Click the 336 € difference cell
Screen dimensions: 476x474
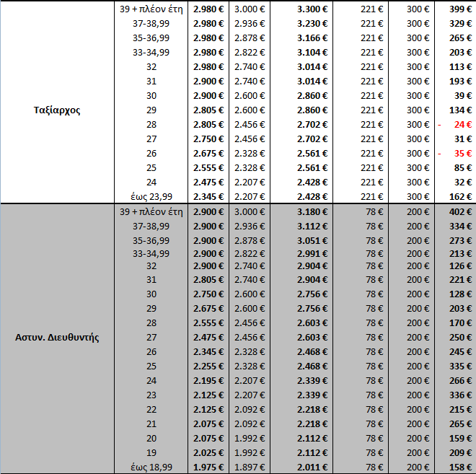(x=457, y=395)
